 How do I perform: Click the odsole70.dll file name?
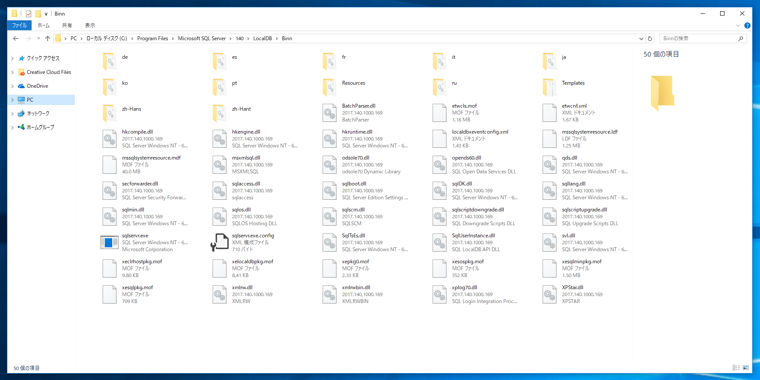pyautogui.click(x=356, y=158)
